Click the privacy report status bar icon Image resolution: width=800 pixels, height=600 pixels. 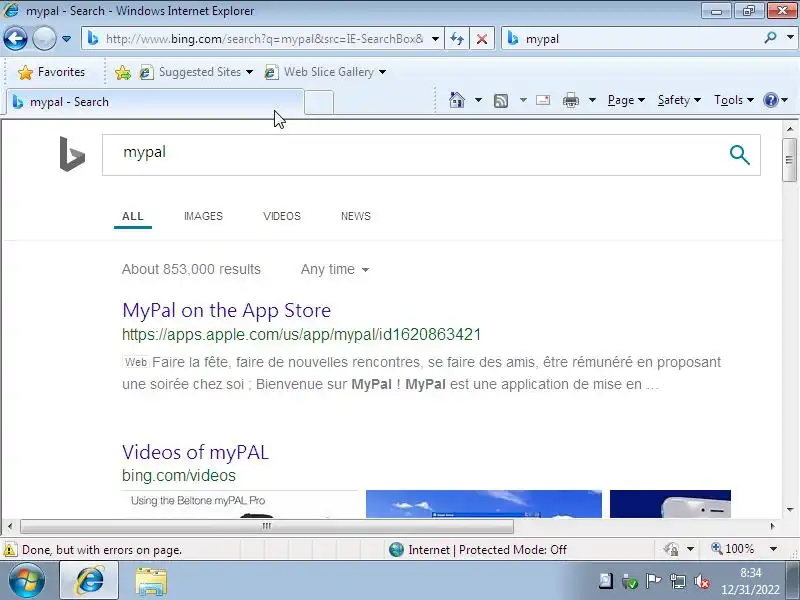tap(671, 549)
